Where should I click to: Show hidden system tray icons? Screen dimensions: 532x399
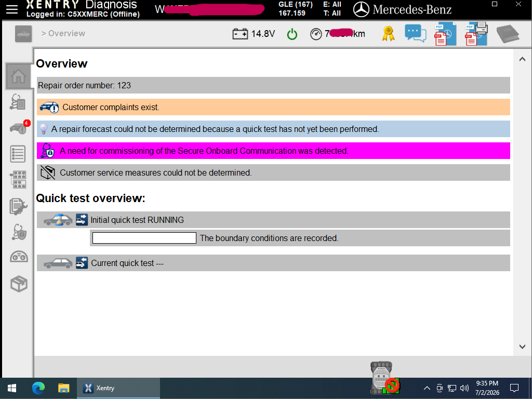click(427, 388)
